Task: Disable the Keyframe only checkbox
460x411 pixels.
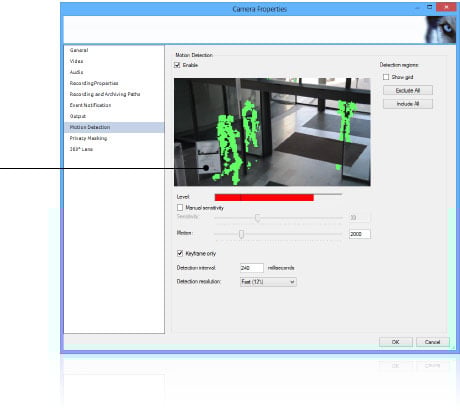Action: 180,253
